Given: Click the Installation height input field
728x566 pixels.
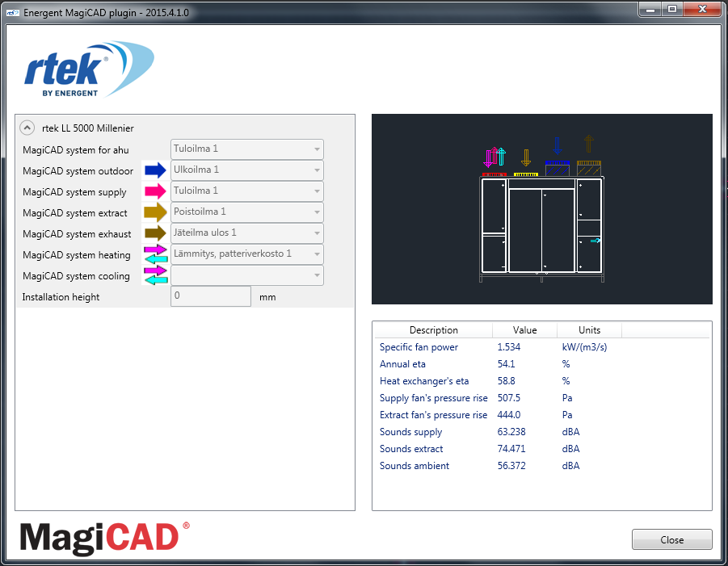Looking at the screenshot, I should tap(211, 296).
